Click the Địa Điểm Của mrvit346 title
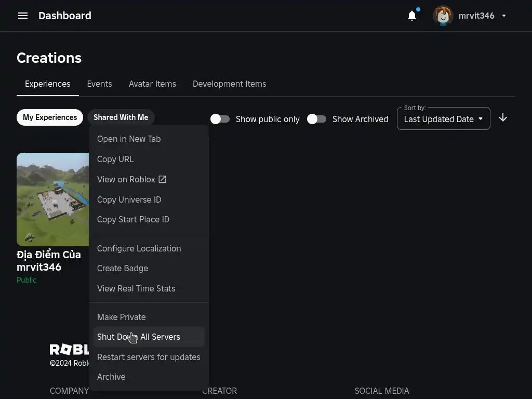This screenshot has height=399, width=532. [49, 261]
